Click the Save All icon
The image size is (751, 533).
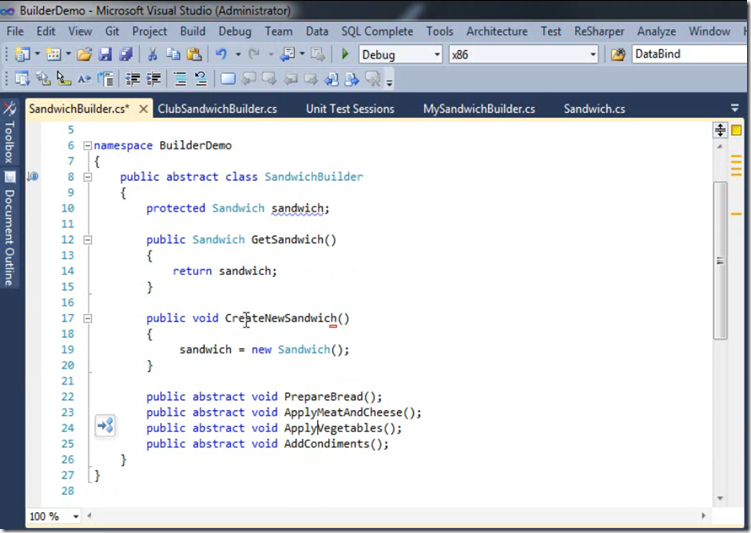click(126, 54)
